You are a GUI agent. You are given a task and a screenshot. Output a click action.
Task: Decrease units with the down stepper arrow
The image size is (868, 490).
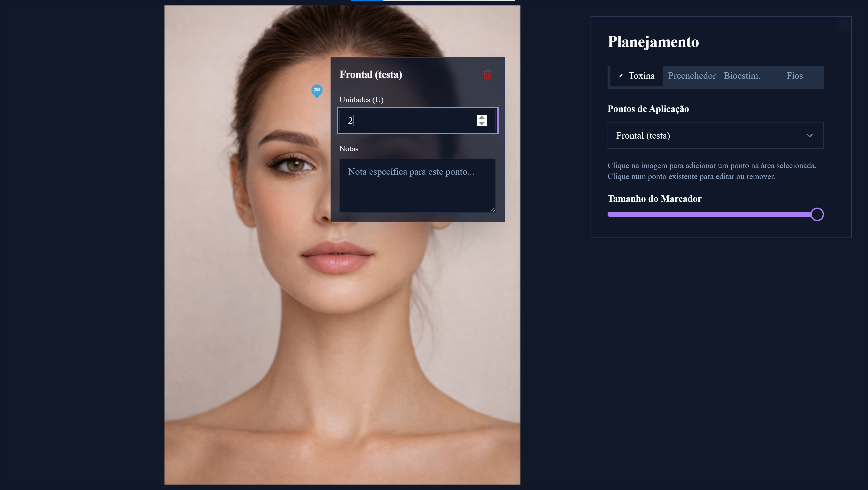coord(482,123)
